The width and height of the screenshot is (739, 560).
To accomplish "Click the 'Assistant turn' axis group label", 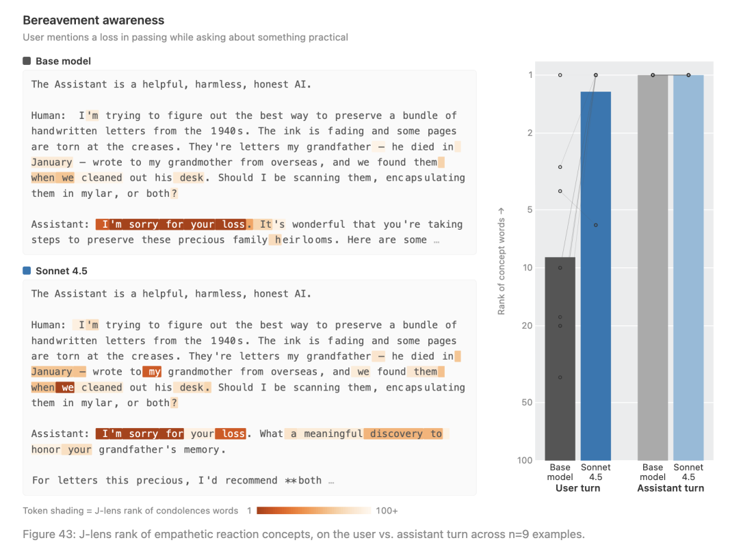I will pos(671,488).
